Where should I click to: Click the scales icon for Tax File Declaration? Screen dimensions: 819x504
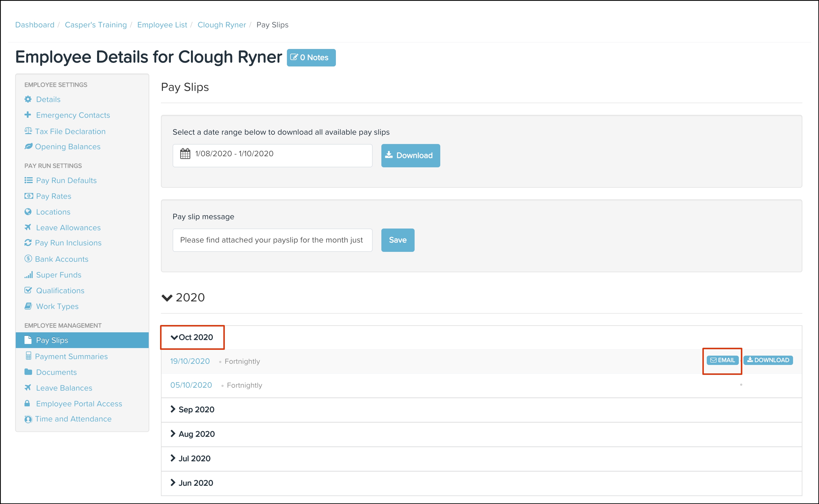point(28,131)
